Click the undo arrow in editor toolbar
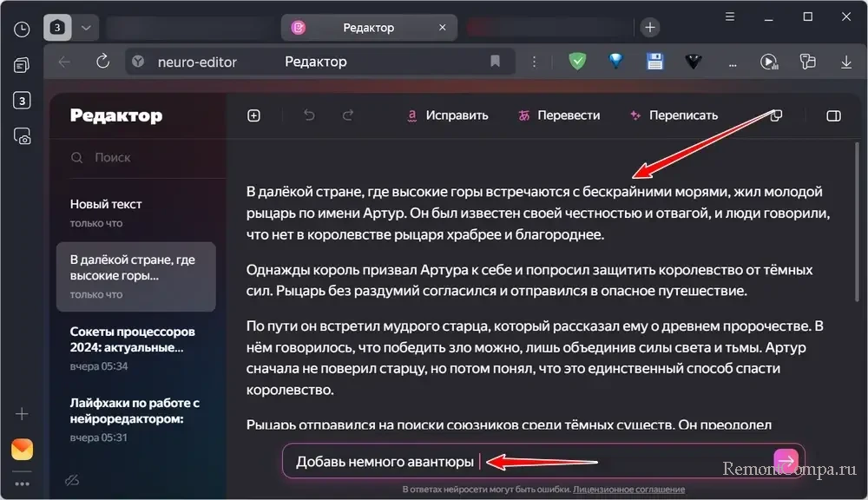Screen dimensions: 868x500 (309, 115)
